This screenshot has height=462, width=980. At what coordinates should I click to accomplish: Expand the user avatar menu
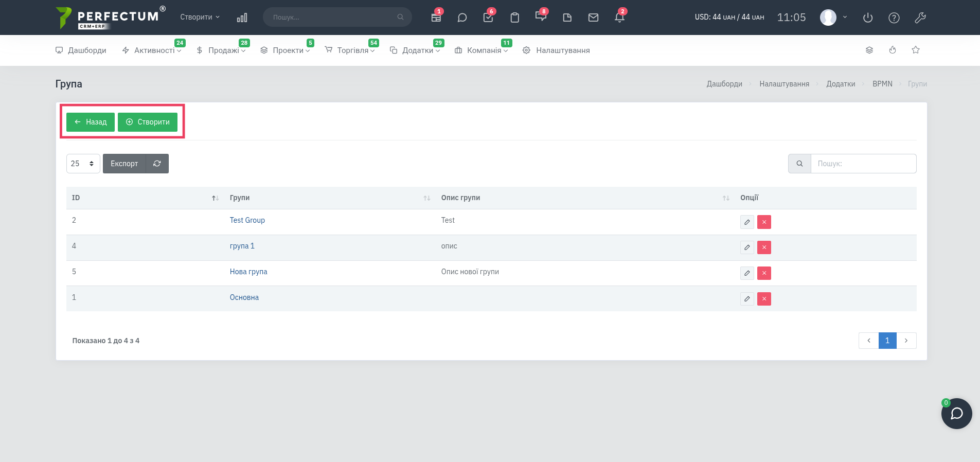pyautogui.click(x=833, y=17)
